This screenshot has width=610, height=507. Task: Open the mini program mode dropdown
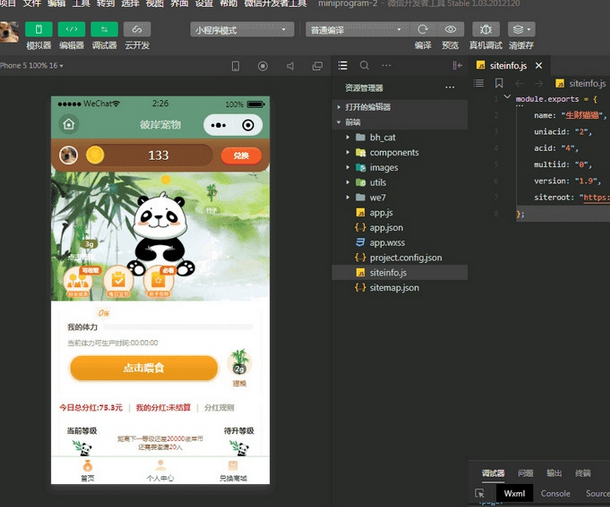pyautogui.click(x=242, y=30)
